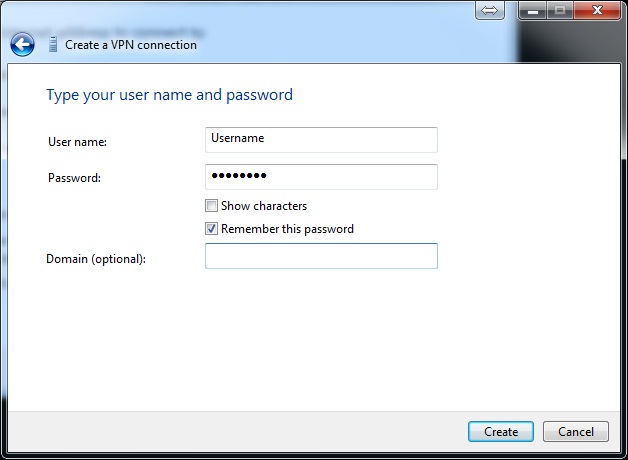Viewport: 628px width, 460px height.
Task: Click the 'Type your user name and password' heading
Action: 169,95
